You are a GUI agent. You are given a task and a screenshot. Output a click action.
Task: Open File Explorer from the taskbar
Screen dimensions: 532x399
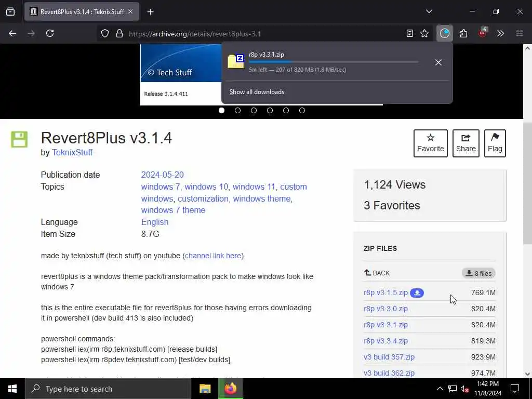click(x=205, y=389)
